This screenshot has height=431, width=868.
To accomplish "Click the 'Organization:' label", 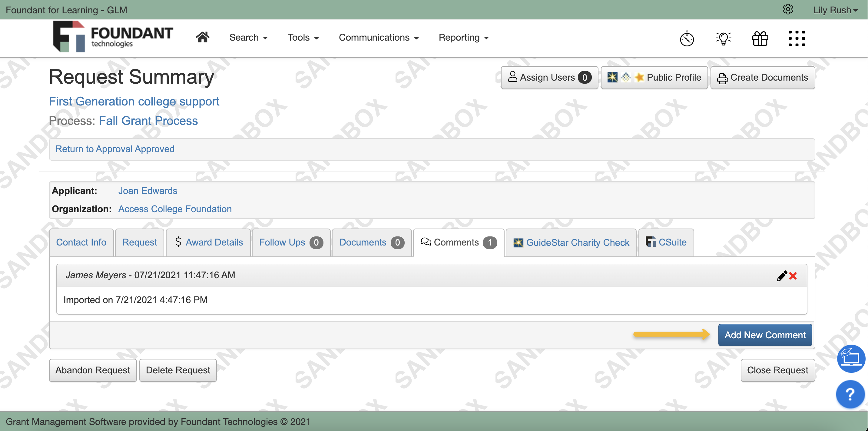I will (81, 209).
